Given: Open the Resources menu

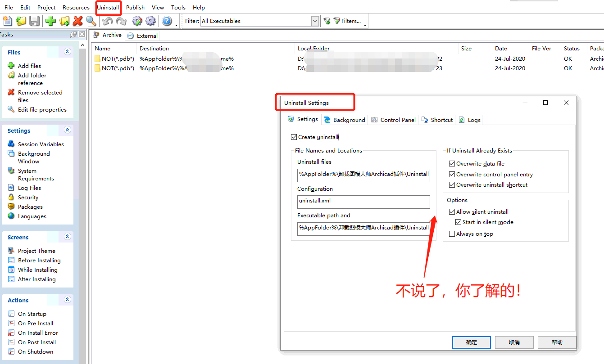Looking at the screenshot, I should 76,7.
